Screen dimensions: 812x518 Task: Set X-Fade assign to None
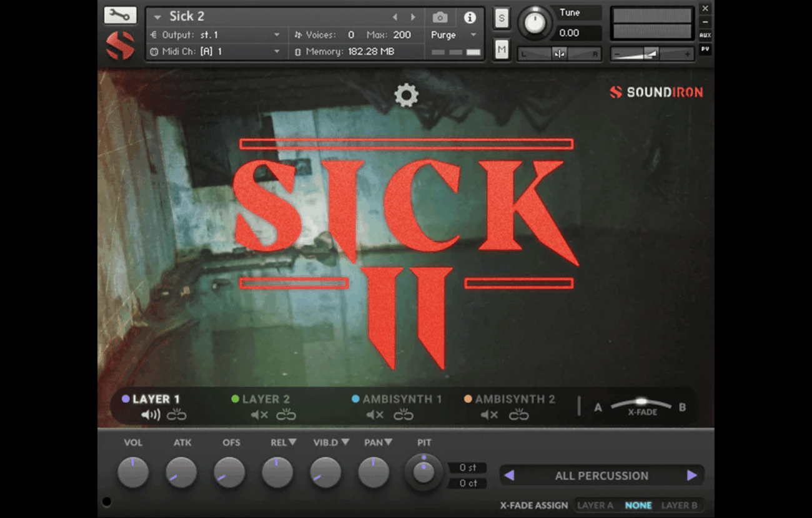[638, 506]
